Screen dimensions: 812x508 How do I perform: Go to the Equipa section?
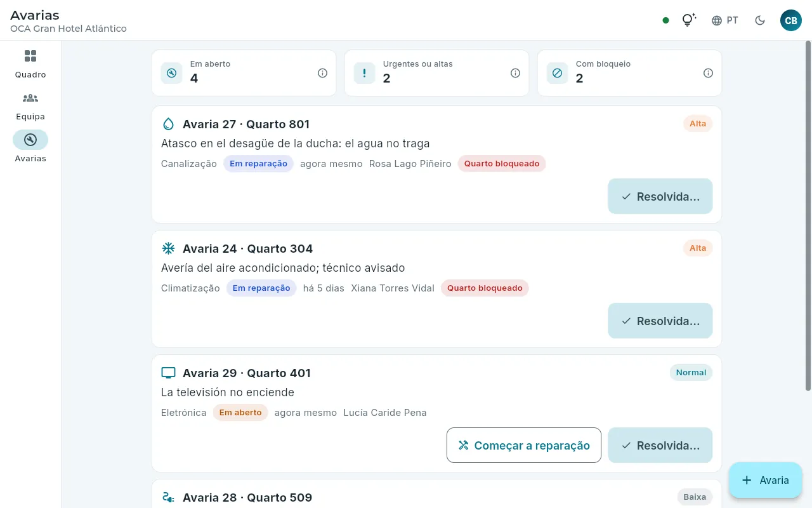30,106
